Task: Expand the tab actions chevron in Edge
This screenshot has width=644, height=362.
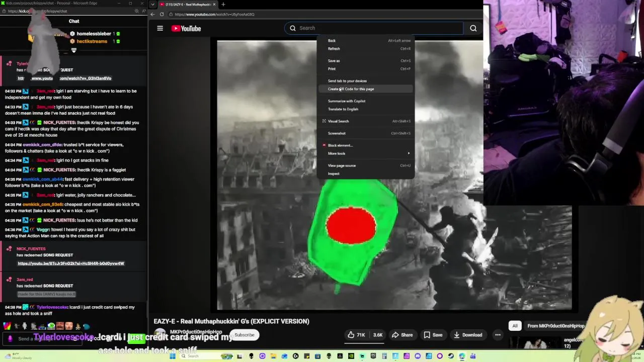Action: coord(152,5)
